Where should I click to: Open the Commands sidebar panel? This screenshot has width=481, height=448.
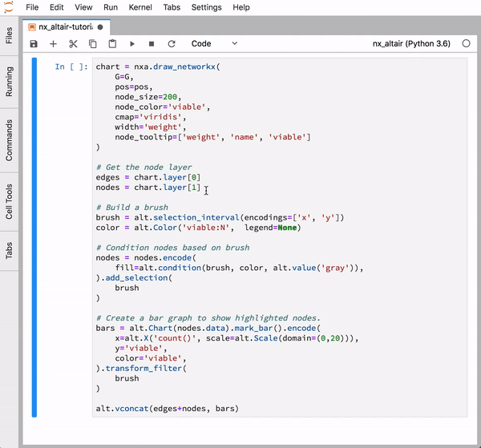click(x=9, y=140)
